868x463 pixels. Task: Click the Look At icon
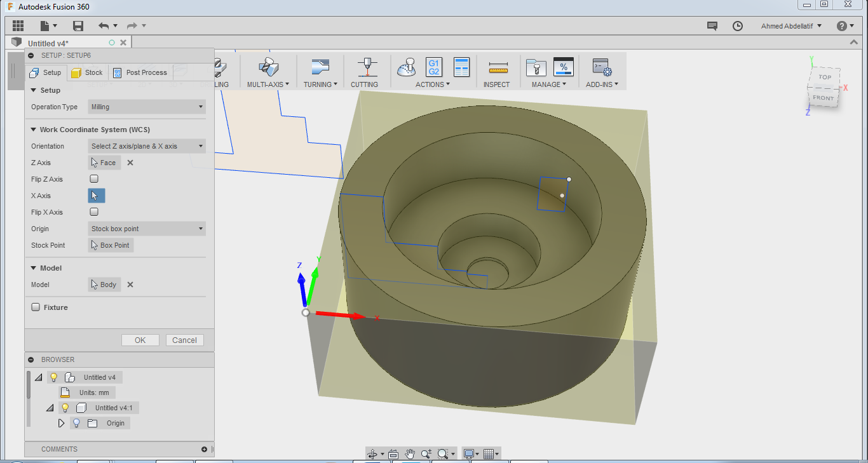coord(393,454)
